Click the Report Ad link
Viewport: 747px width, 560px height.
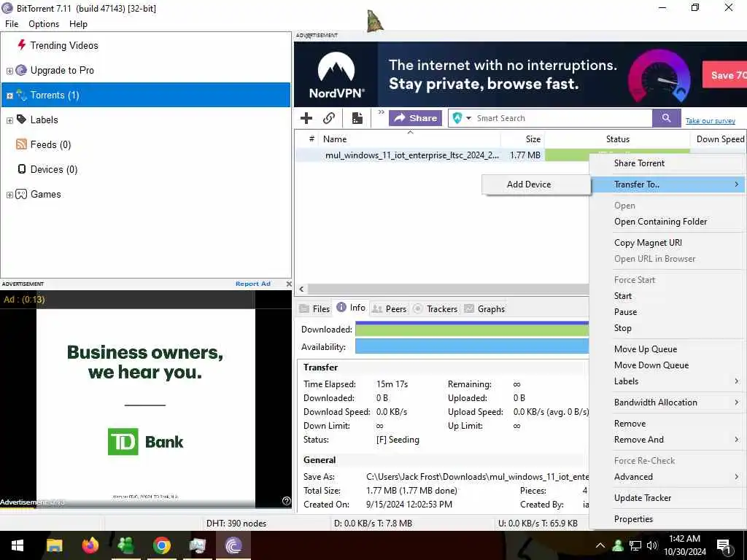point(253,284)
